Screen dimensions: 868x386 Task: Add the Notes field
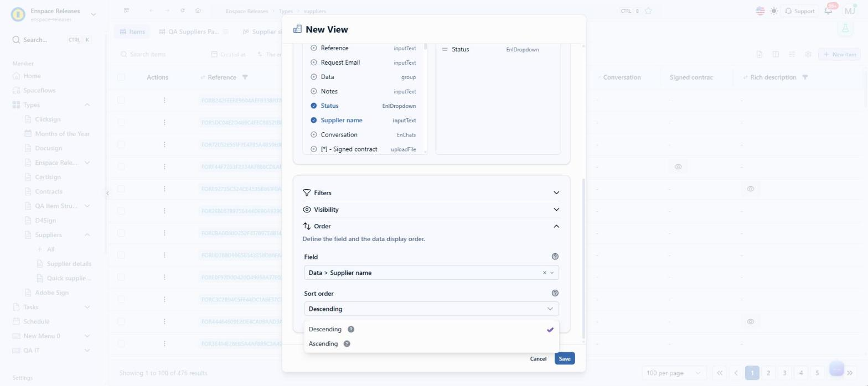[x=314, y=91]
